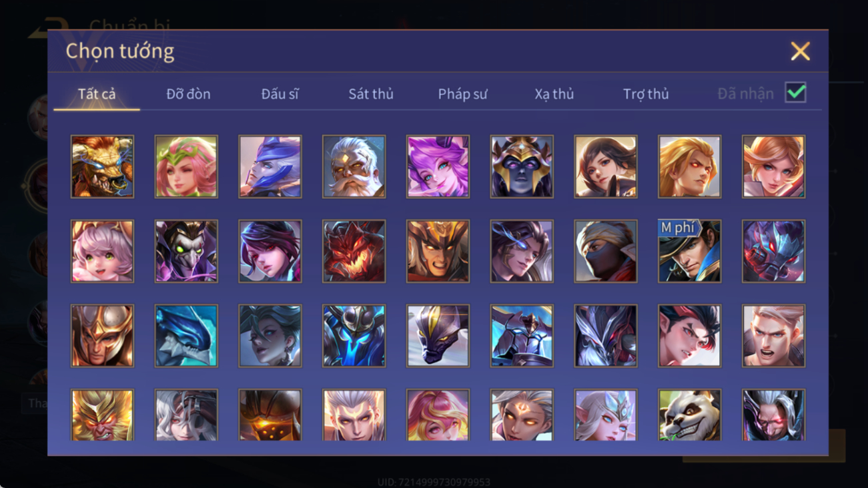Pick the masked ninja with headwrap
868x488 pixels.
coord(606,251)
